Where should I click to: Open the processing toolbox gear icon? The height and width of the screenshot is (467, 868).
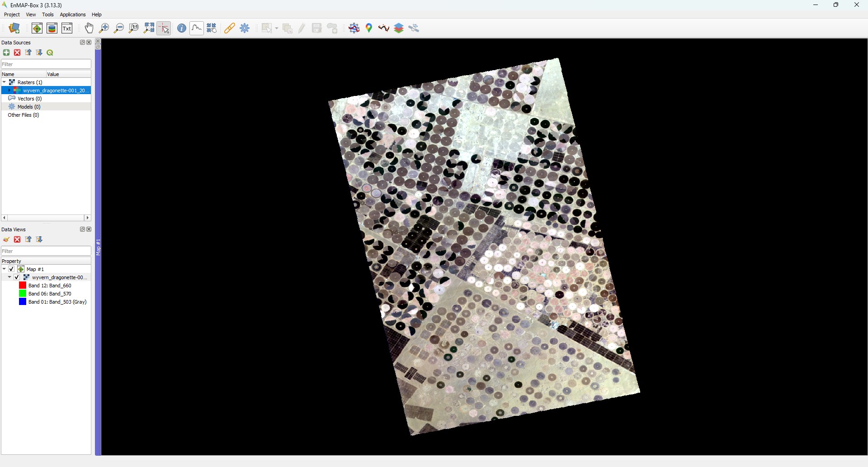tap(245, 28)
